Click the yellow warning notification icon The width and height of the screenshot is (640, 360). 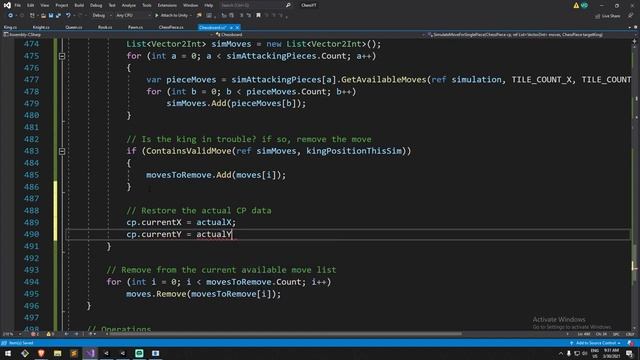576,5
